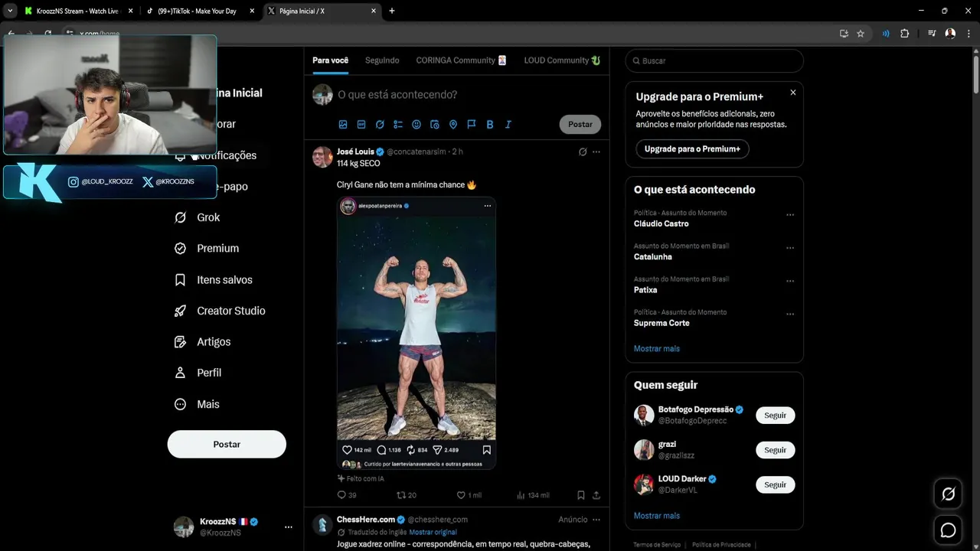This screenshot has width=980, height=551.
Task: Add a poll to the post
Action: [x=398, y=124]
